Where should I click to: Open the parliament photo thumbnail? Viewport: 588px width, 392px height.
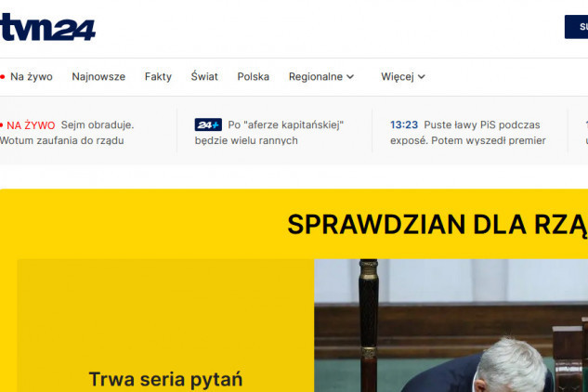[x=451, y=325]
